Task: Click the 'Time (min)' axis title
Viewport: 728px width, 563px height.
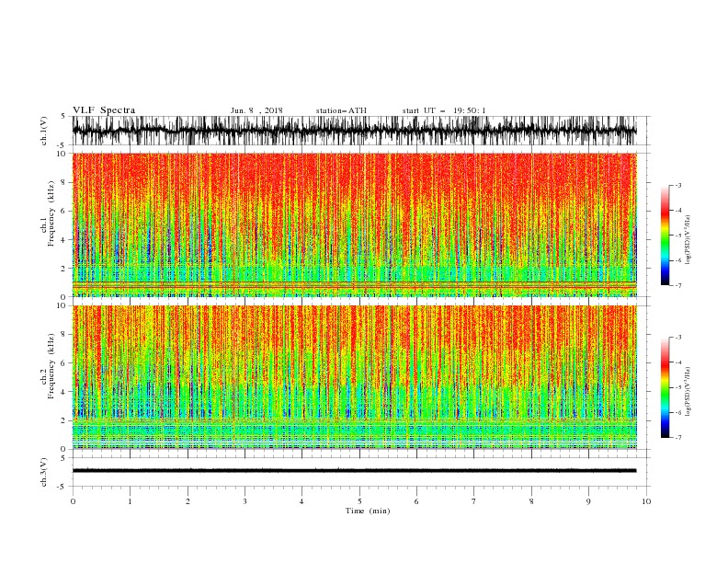Action: click(368, 511)
